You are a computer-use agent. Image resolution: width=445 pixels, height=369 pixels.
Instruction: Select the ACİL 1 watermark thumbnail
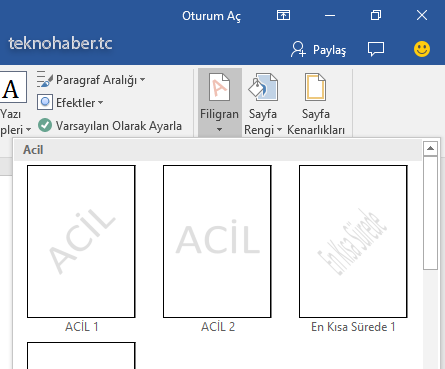(81, 241)
